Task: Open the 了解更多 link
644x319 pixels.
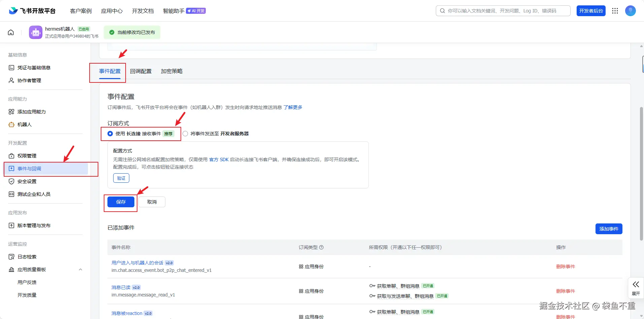Action: pyautogui.click(x=293, y=107)
